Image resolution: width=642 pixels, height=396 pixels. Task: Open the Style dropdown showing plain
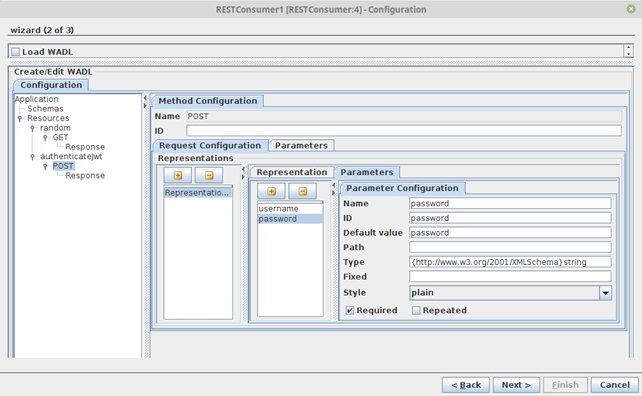[x=510, y=292]
